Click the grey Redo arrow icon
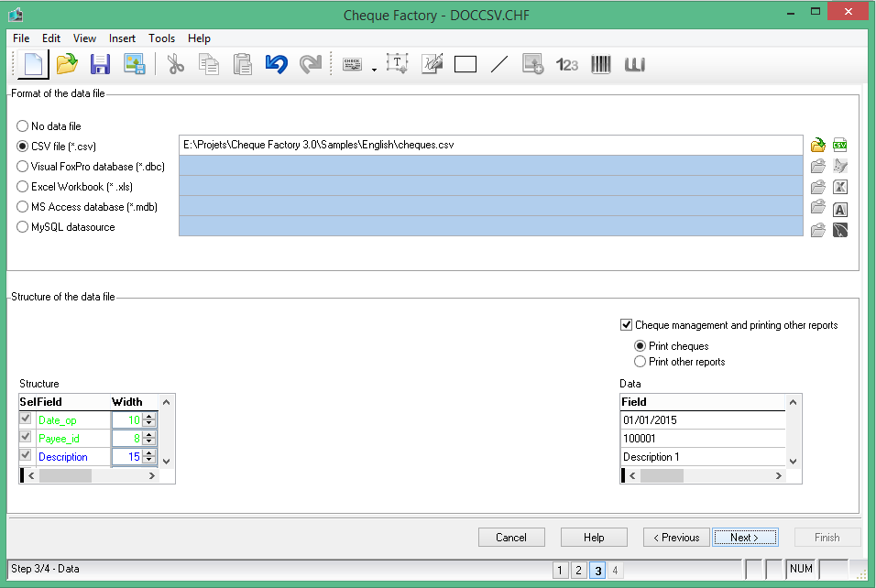This screenshot has height=588, width=876. [310, 64]
